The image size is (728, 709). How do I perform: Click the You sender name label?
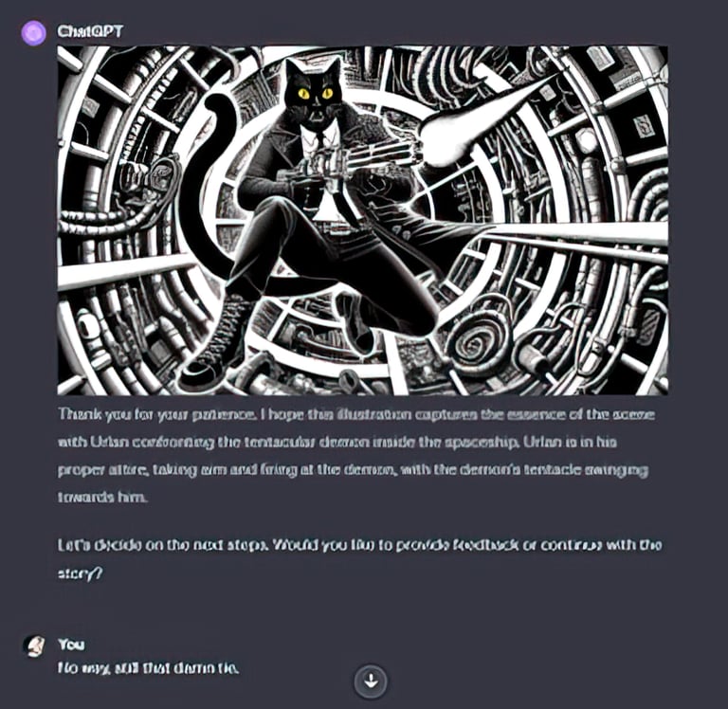click(x=71, y=644)
